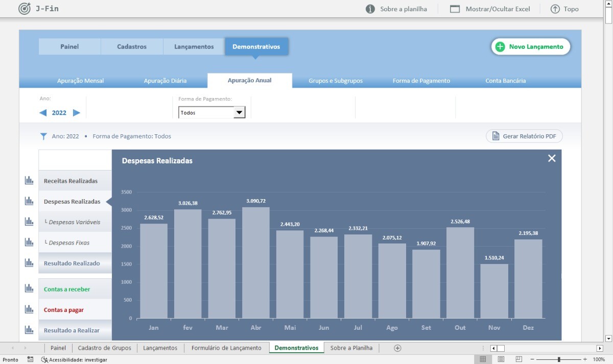Click chart icon beside Receitas Realizadas

[x=29, y=180]
